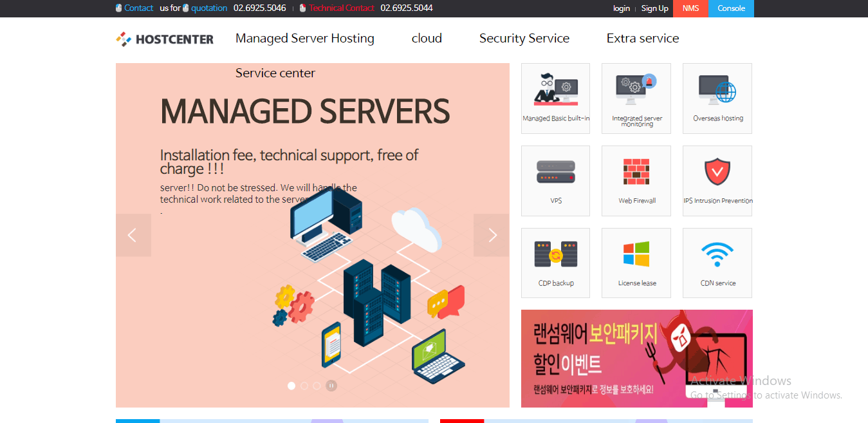Select the Web Firewall brick icon tile

click(x=636, y=181)
